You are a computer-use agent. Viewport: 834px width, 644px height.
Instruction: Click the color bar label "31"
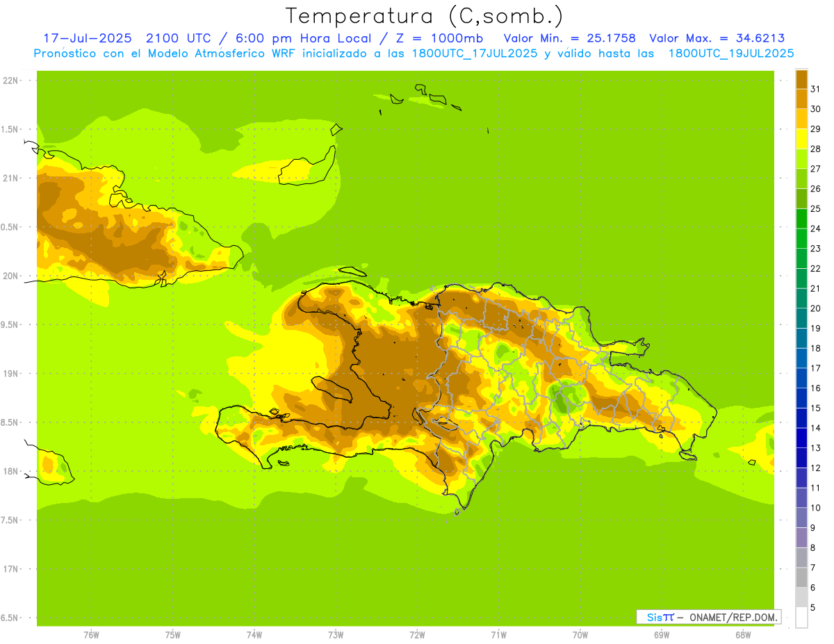pos(815,88)
